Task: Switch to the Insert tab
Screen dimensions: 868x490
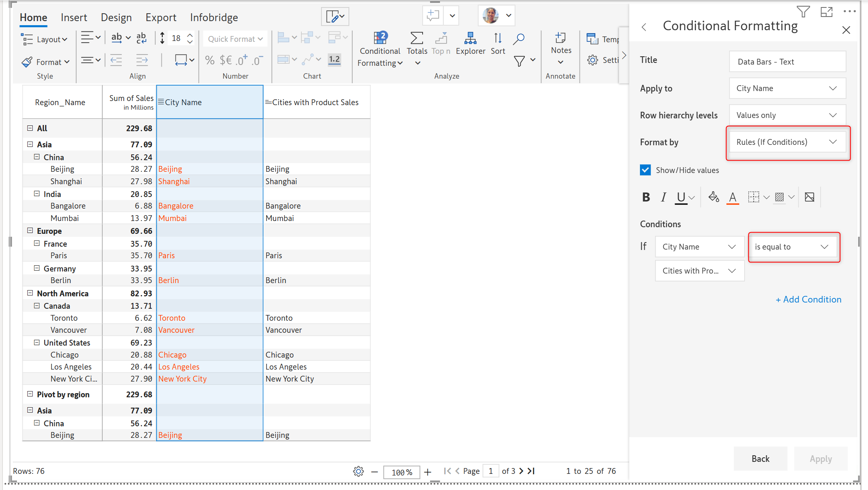Action: (74, 17)
